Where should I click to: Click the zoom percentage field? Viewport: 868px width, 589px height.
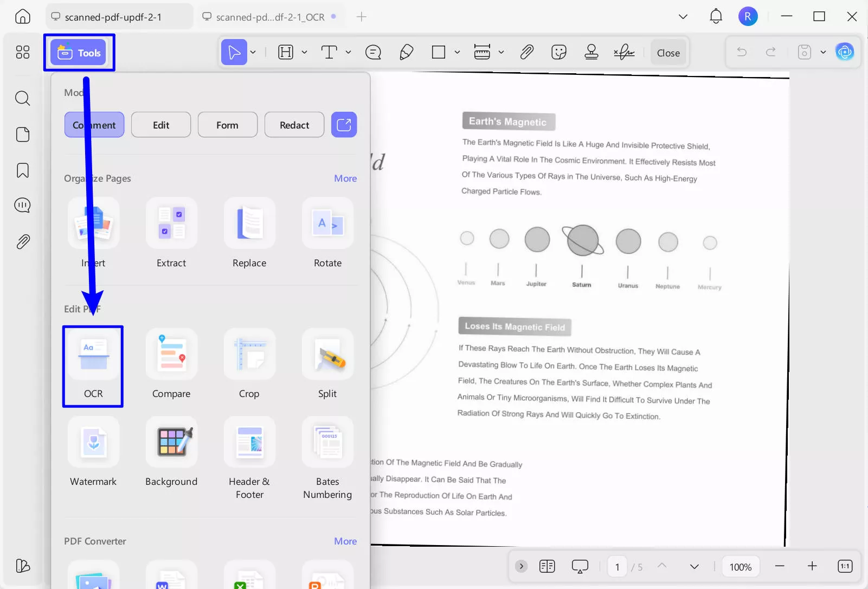point(741,566)
